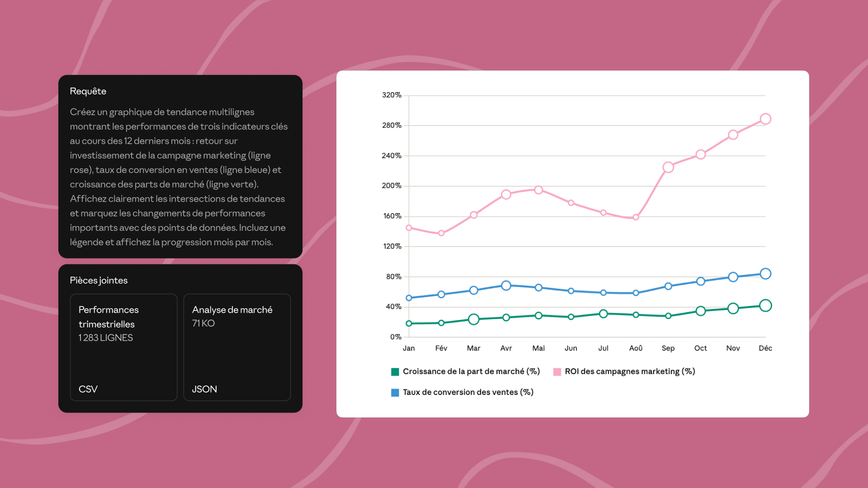Viewport: 868px width, 488px height.
Task: Open the Analyse de marché JSON attachment
Action: 237,347
